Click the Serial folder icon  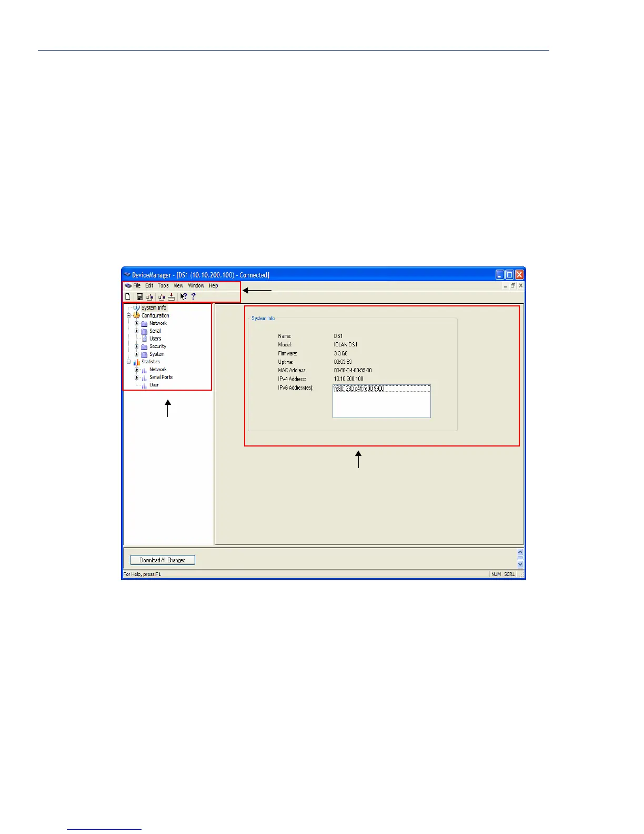(x=144, y=331)
